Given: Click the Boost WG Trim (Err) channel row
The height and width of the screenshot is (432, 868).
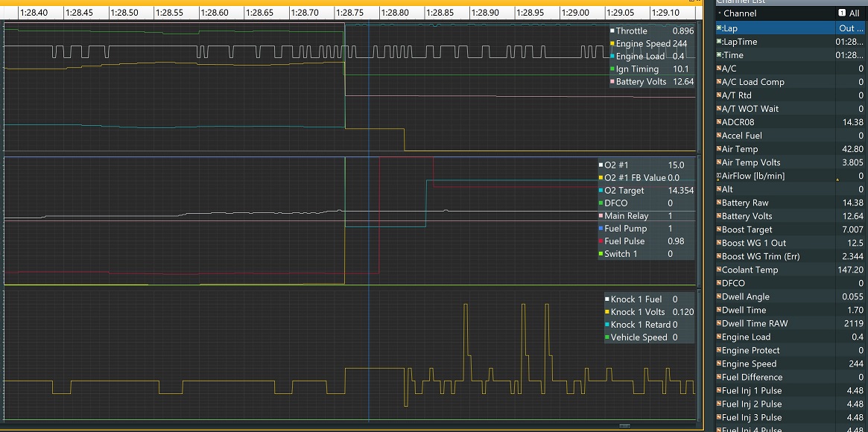Looking at the screenshot, I should point(791,257).
